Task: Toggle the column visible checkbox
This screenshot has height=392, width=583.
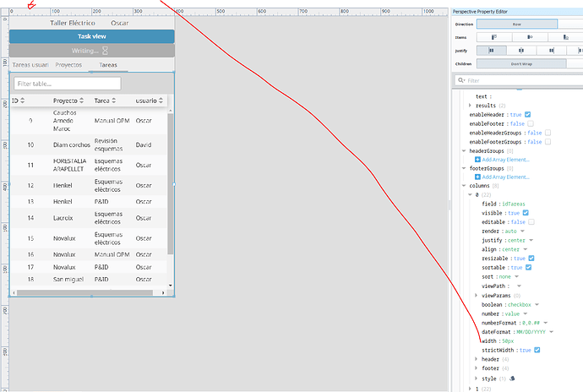Action: [x=526, y=213]
